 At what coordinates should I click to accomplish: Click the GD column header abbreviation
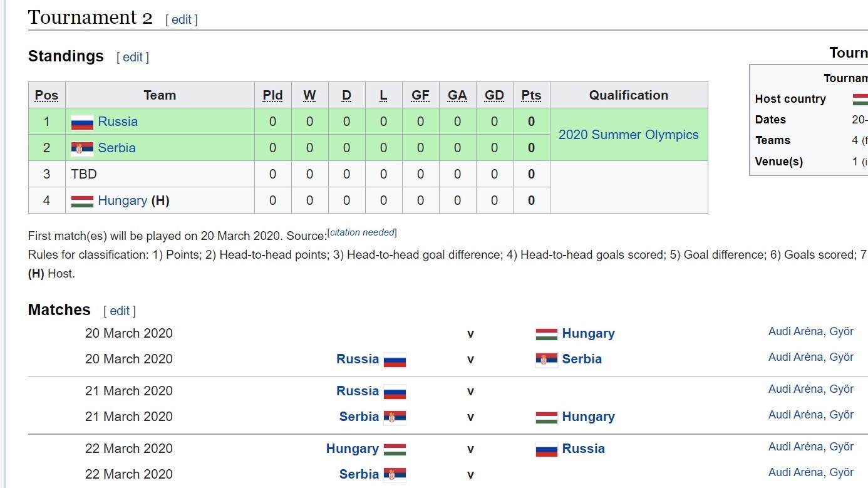tap(494, 95)
